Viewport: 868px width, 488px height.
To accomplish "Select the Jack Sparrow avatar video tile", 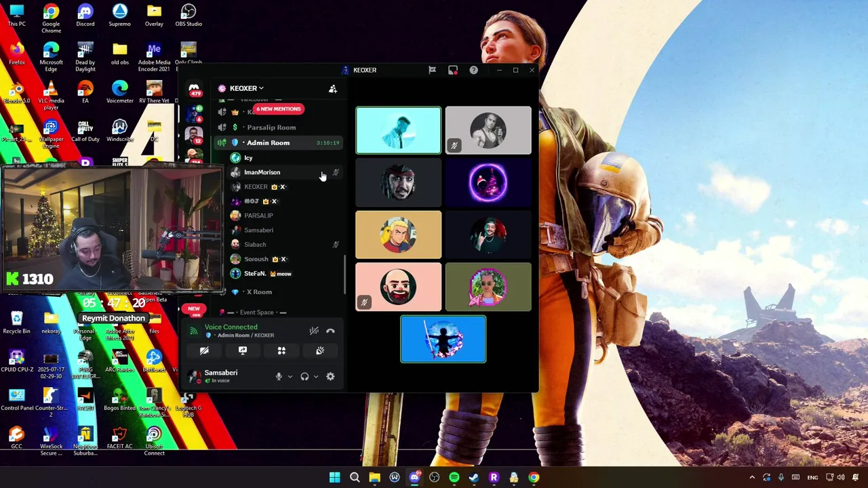I will tap(398, 182).
